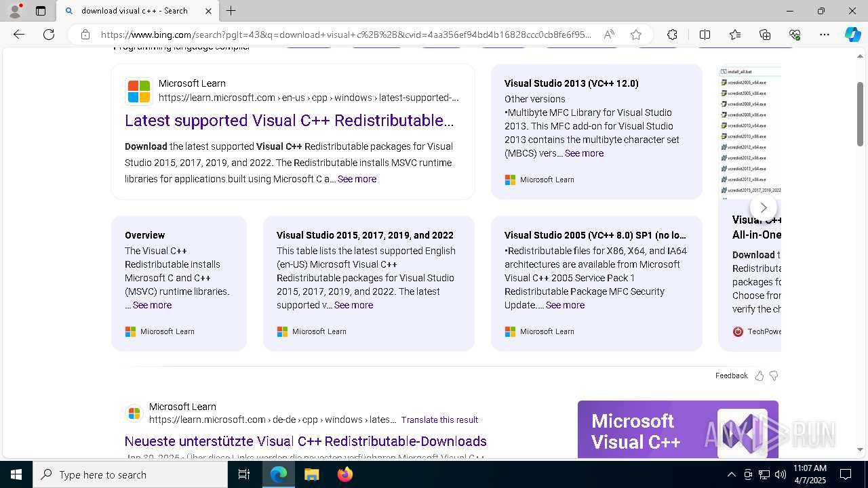Open the Favorites list
Image resolution: width=868 pixels, height=488 pixels.
[735, 35]
